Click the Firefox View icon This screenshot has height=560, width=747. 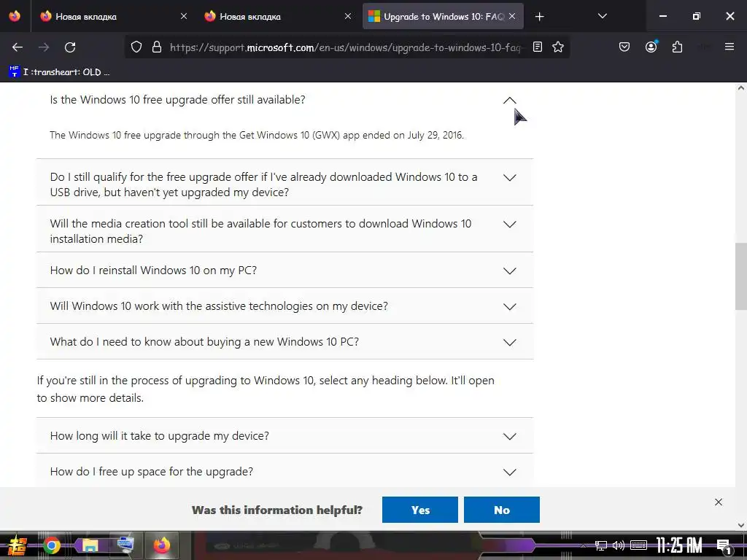(15, 16)
